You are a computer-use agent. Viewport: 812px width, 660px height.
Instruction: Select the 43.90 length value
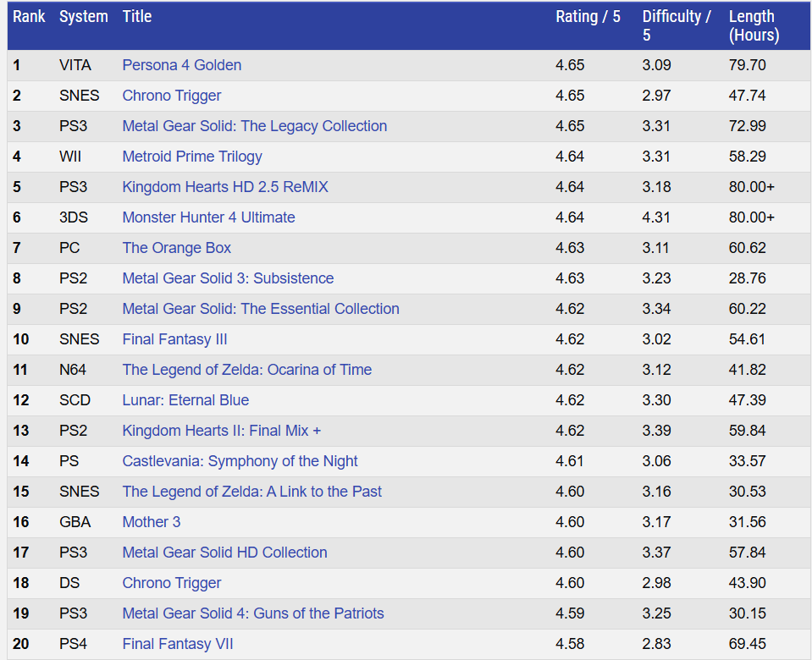[x=748, y=583]
